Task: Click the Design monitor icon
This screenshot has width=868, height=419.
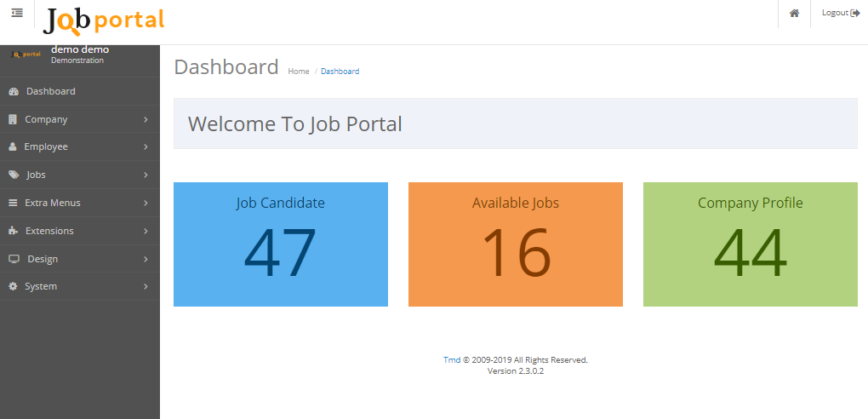Action: coord(14,259)
